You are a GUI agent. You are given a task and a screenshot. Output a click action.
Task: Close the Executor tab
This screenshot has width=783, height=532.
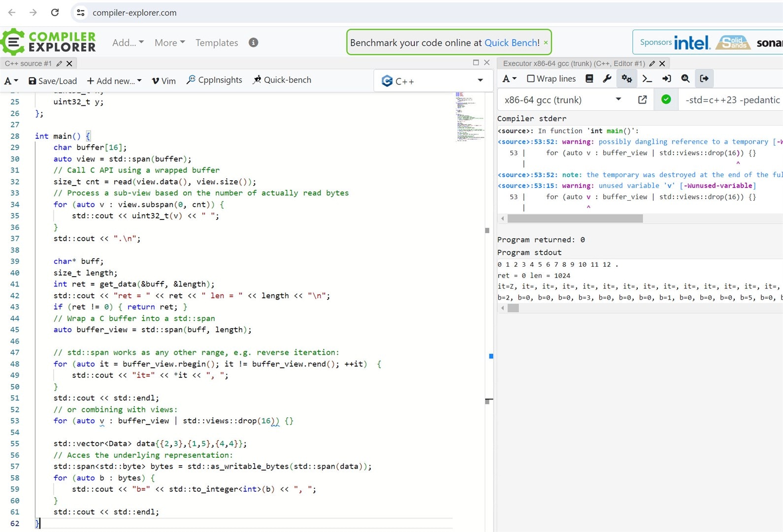(662, 63)
